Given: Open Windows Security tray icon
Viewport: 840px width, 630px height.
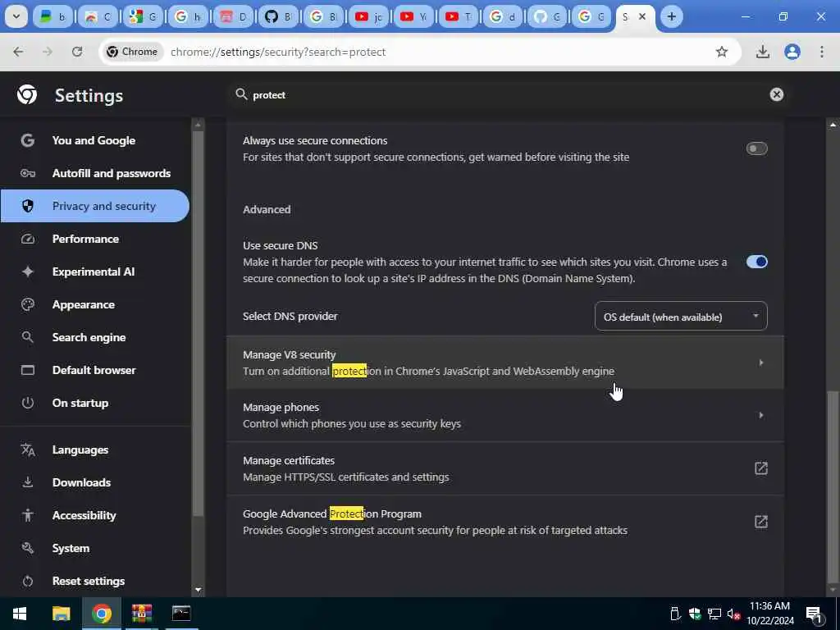Looking at the screenshot, I should click(695, 614).
